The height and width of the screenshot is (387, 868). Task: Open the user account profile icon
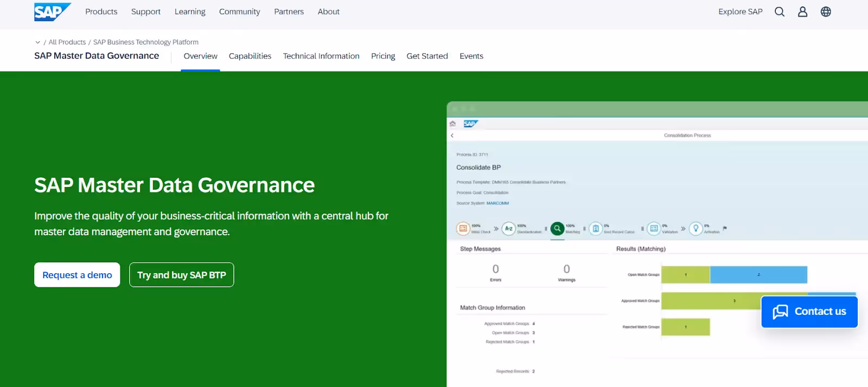pyautogui.click(x=802, y=11)
